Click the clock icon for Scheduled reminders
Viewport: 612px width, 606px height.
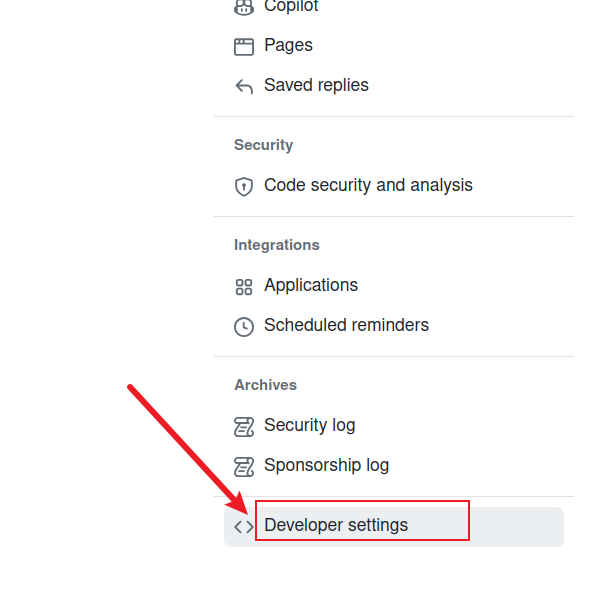tap(244, 326)
